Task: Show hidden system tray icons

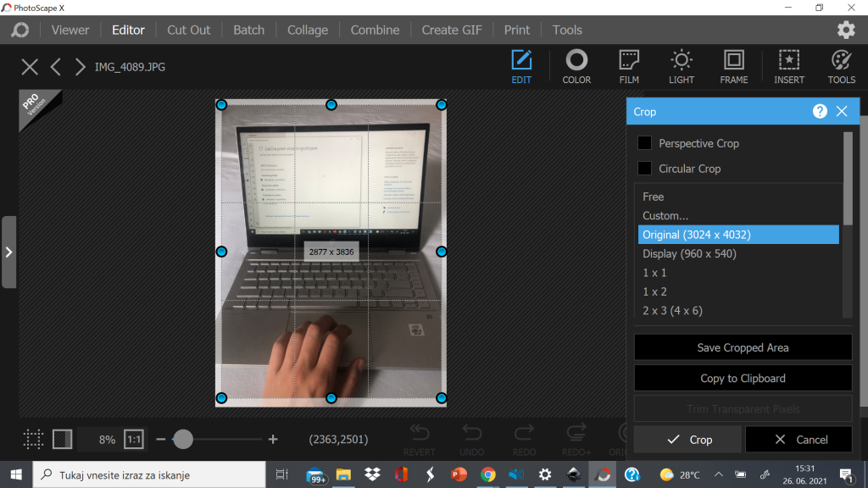Action: tap(719, 474)
